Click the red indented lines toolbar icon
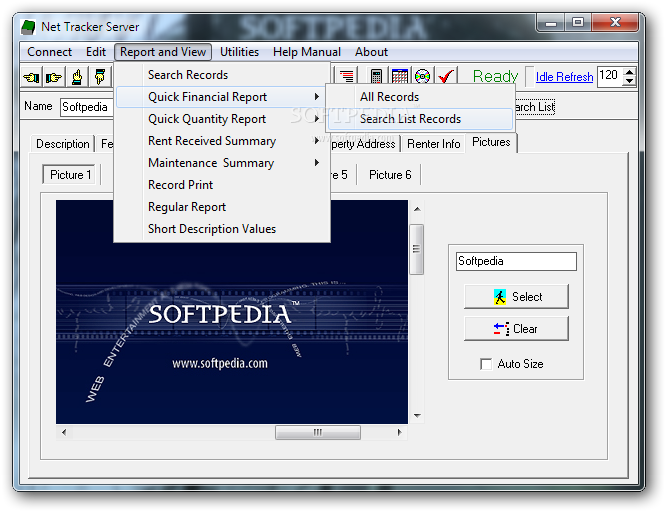Image resolution: width=666 pixels, height=512 pixels. click(x=347, y=76)
